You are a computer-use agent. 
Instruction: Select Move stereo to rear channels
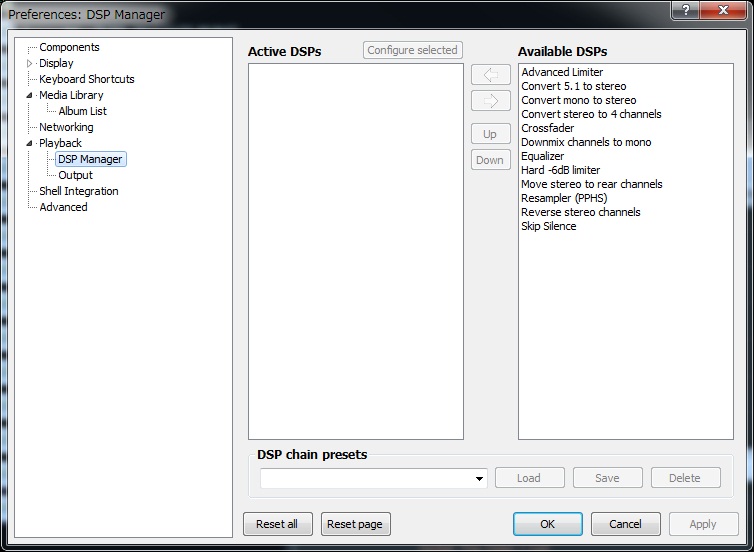[x=591, y=184]
